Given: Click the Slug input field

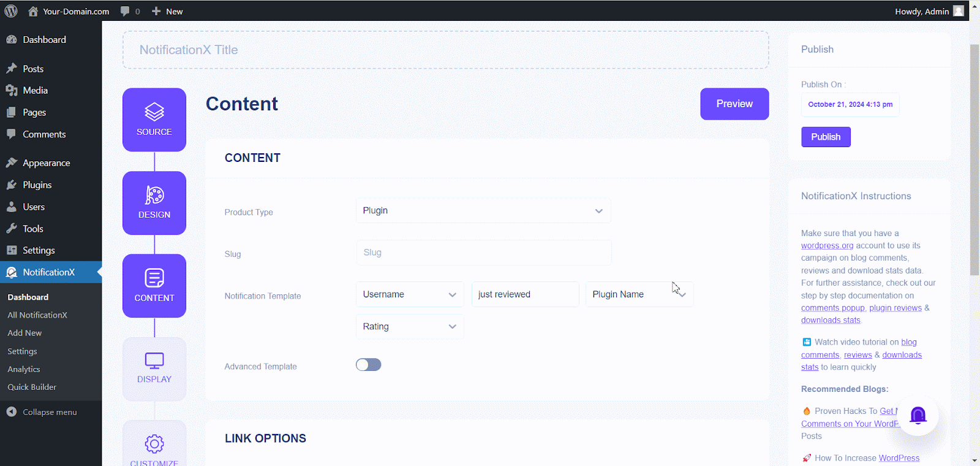Looking at the screenshot, I should point(483,253).
